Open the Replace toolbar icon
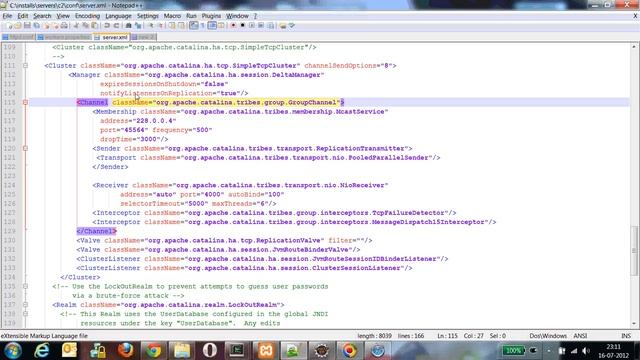Viewport: 640px width, 360px height. pos(138,25)
